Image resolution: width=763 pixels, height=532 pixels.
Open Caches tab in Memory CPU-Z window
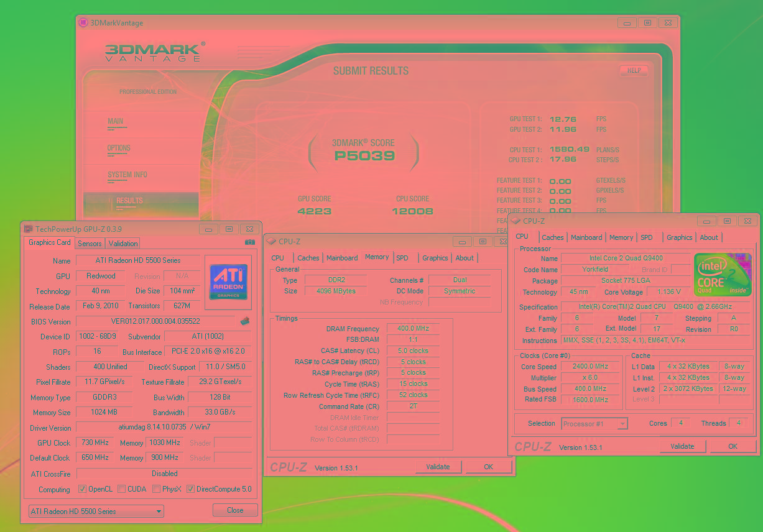coord(308,258)
